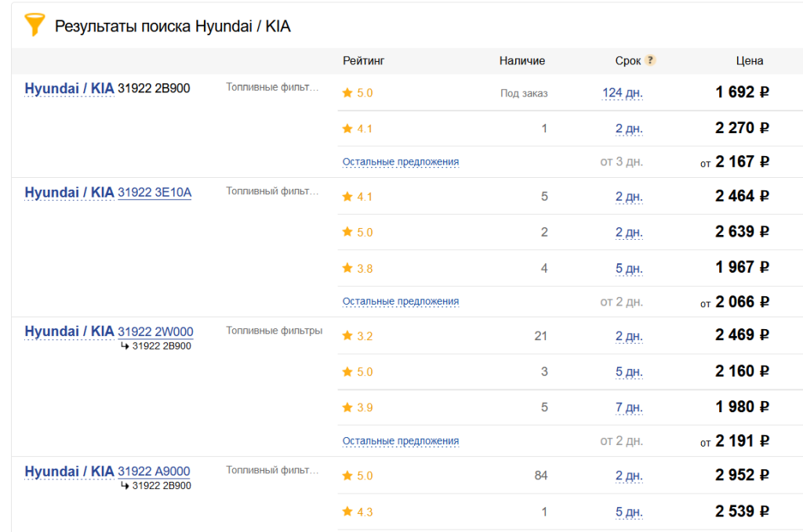Image resolution: width=803 pixels, height=532 pixels.
Task: Expand Остальные предложения for 31922 3E10A
Action: [x=400, y=302]
